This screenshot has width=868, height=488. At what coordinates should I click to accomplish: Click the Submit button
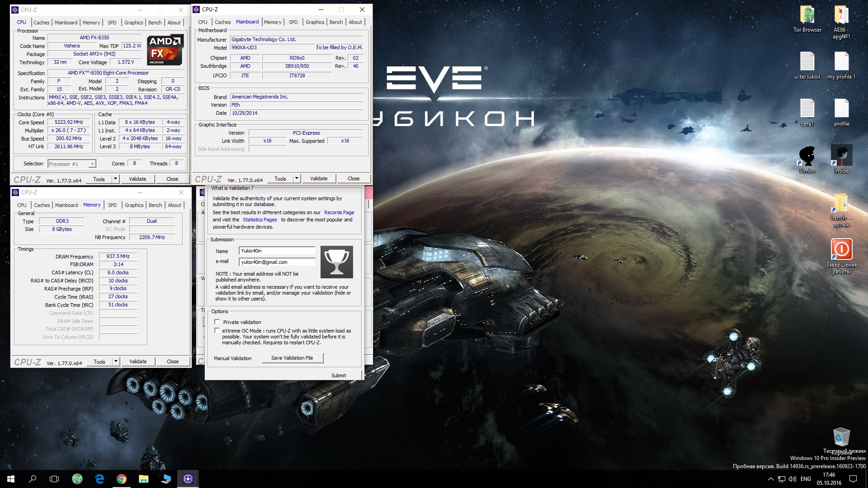[339, 375]
